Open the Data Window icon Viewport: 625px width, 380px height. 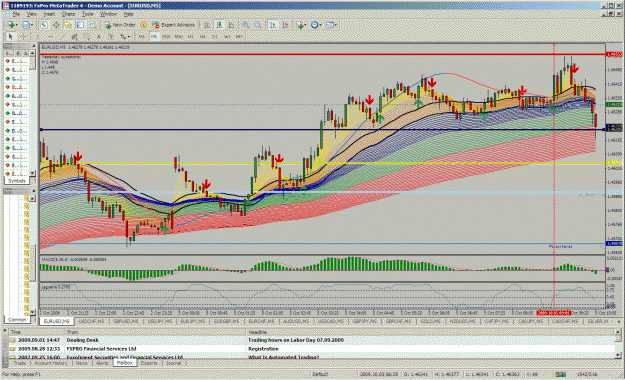(x=56, y=25)
